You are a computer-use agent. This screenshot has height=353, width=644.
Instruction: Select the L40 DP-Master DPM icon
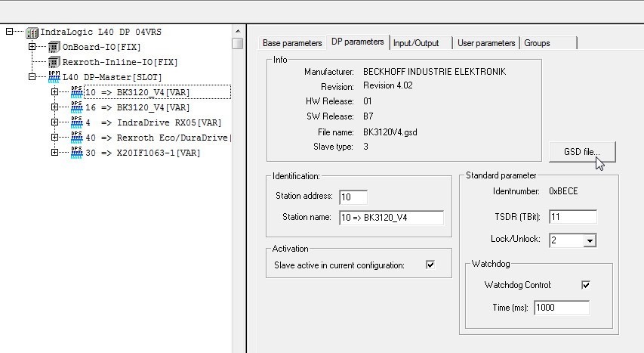(x=54, y=76)
